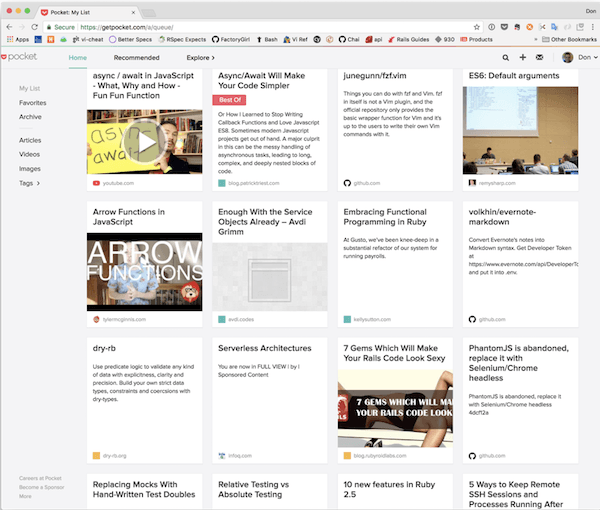Click Don's profile avatar

point(567,57)
